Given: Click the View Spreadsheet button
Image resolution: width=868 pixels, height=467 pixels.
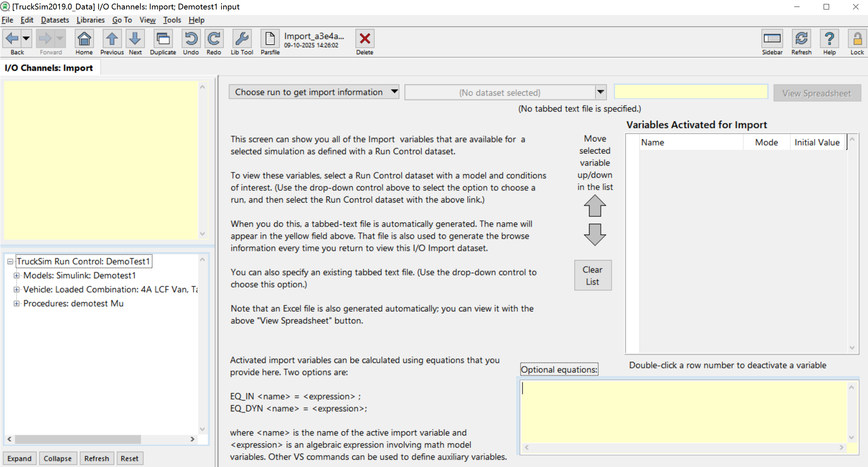Looking at the screenshot, I should (x=817, y=93).
